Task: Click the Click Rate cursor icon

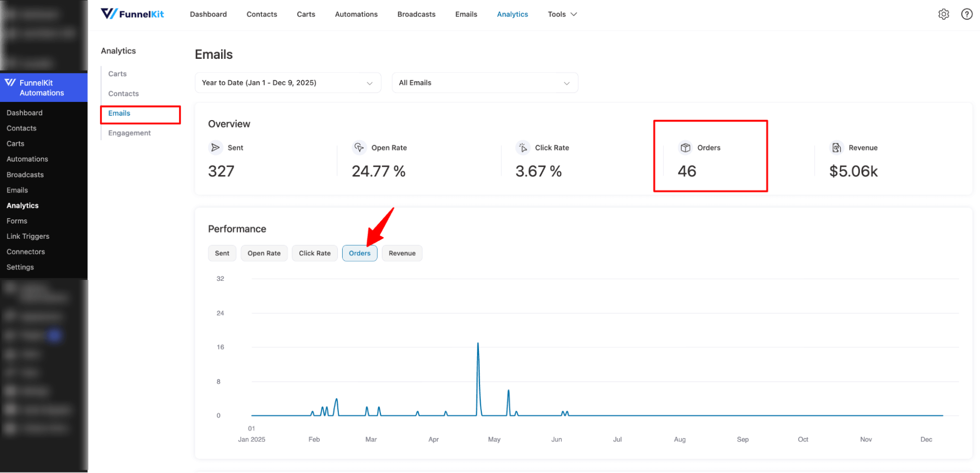Action: point(523,148)
